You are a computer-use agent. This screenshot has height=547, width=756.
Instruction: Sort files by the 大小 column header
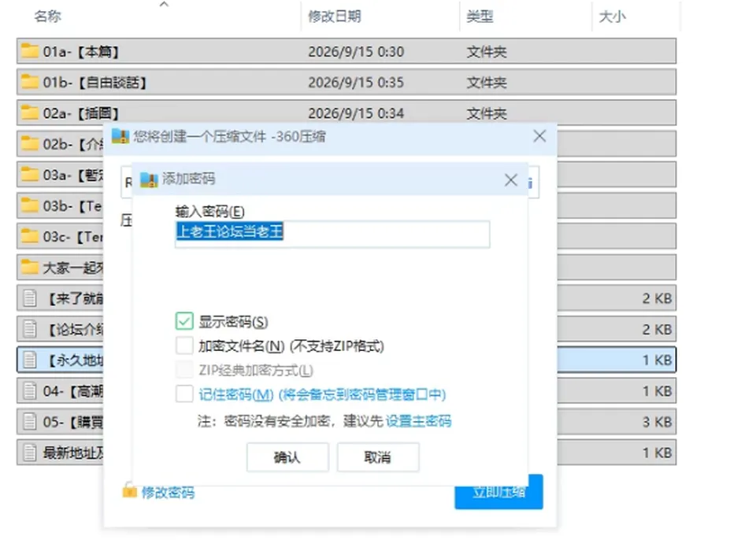613,17
